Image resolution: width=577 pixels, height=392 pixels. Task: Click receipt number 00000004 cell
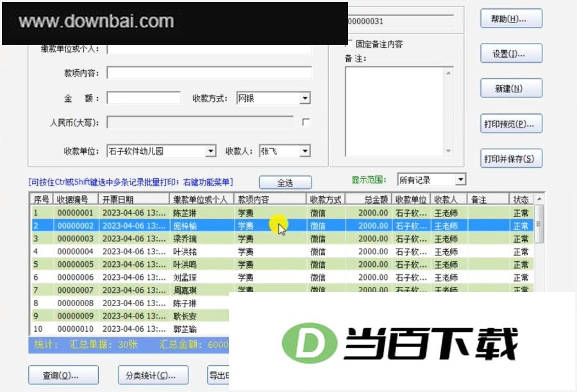click(x=76, y=252)
